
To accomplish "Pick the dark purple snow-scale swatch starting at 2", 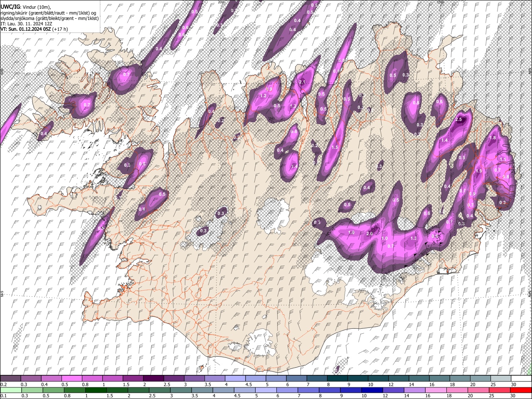I will tap(153, 379).
